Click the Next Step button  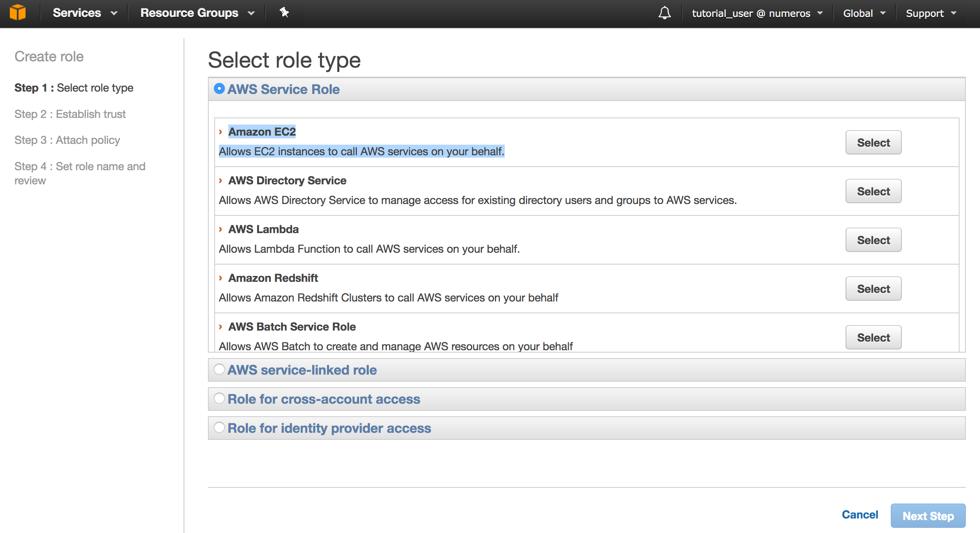[x=928, y=516]
